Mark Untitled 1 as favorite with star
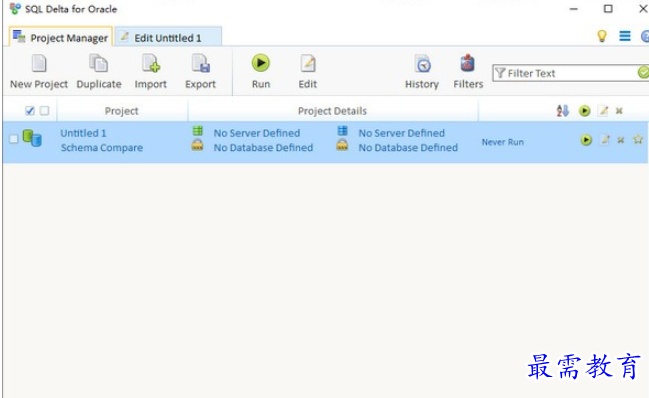 pos(638,139)
